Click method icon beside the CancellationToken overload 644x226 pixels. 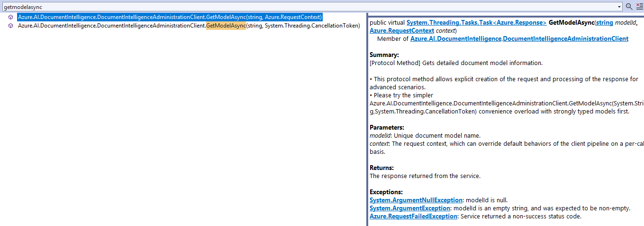[x=10, y=26]
